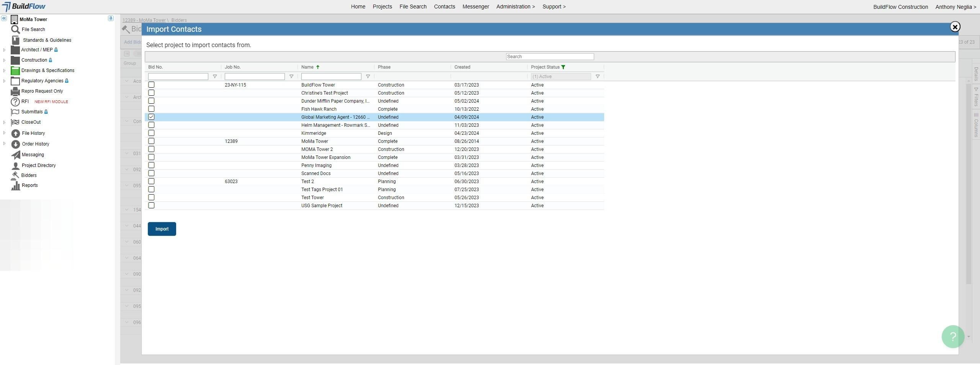980x365 pixels.
Task: Click the Regulatory Agencies folder icon
Action: tap(15, 81)
